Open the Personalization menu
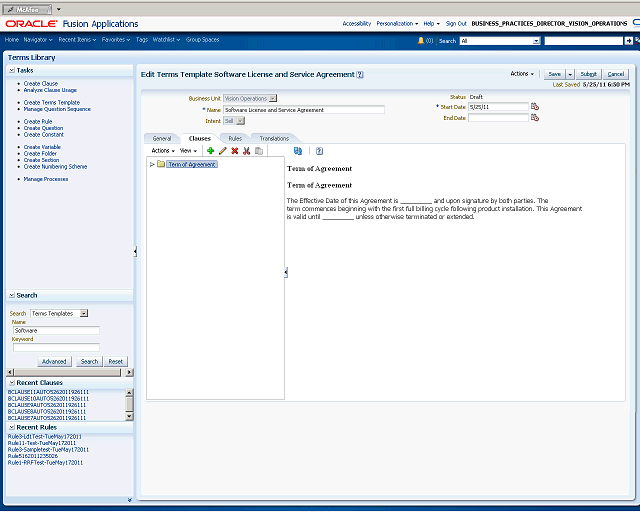 tap(397, 24)
